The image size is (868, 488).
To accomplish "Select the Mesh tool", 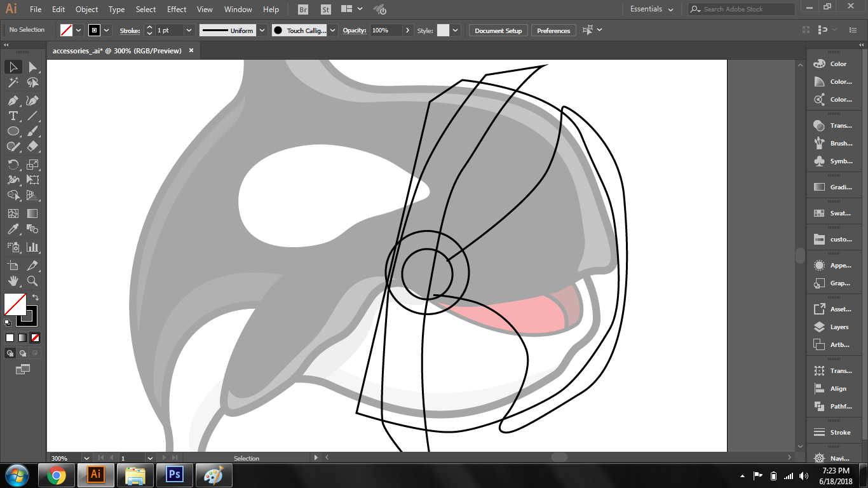I will [x=13, y=213].
